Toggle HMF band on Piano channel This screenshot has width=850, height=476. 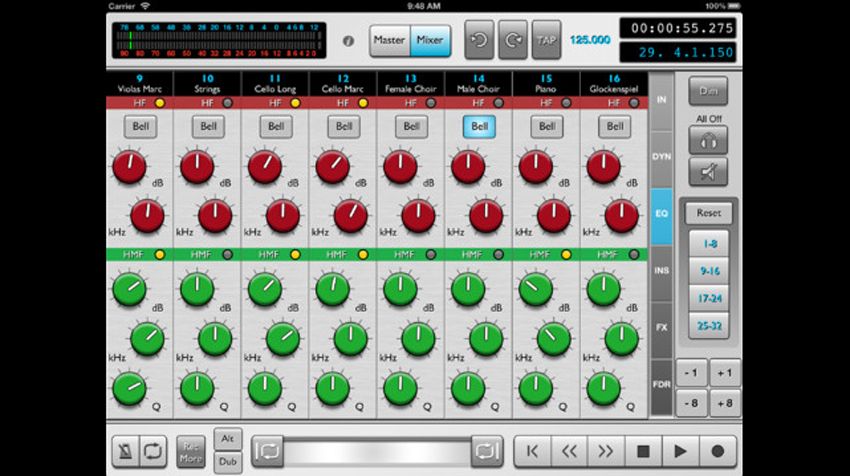point(566,254)
